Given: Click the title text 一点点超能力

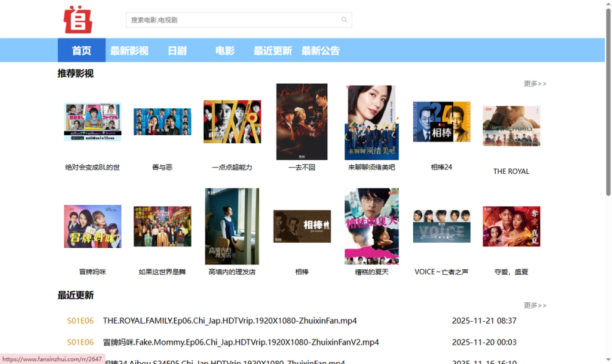Looking at the screenshot, I should tap(232, 167).
